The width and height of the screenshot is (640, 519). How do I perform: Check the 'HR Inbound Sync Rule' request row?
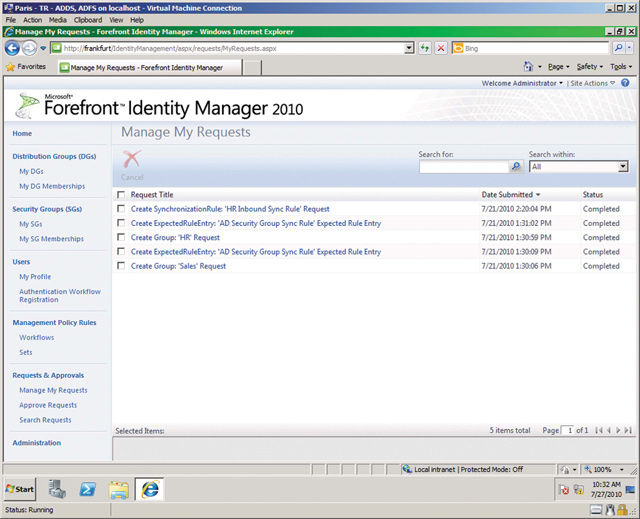[121, 208]
